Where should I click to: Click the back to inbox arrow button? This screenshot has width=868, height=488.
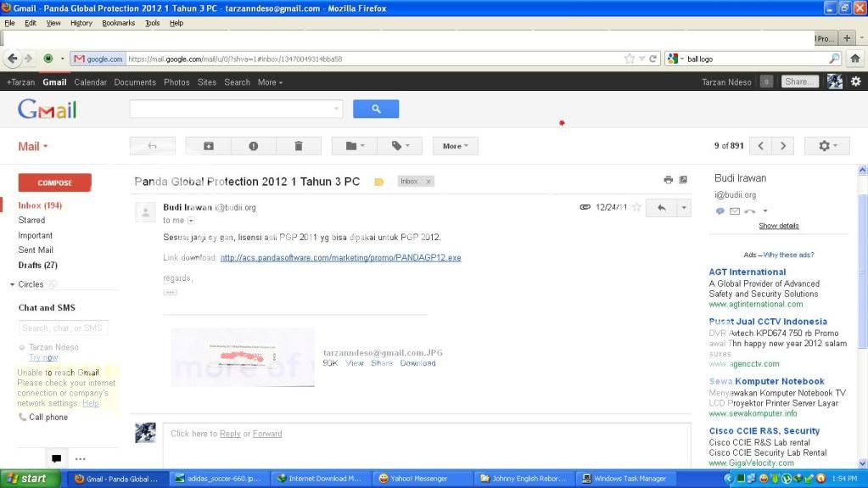(x=152, y=146)
